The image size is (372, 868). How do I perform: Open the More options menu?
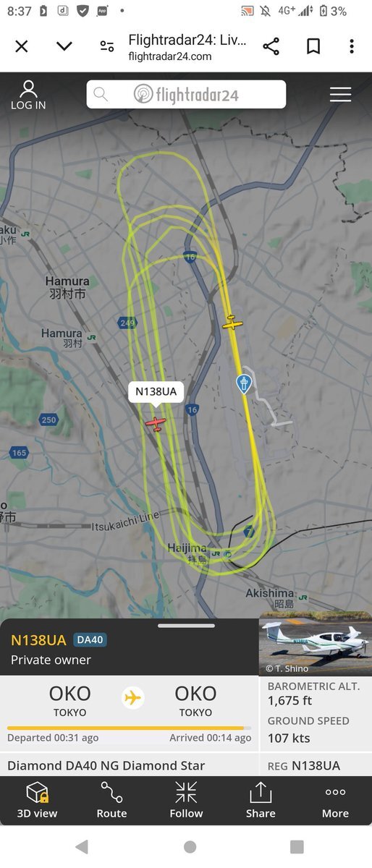(x=335, y=801)
